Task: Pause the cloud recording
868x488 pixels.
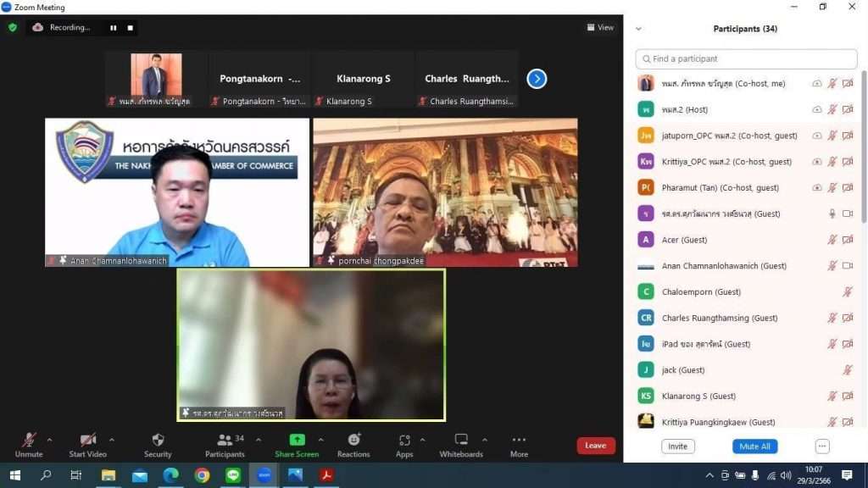Action: tap(114, 28)
